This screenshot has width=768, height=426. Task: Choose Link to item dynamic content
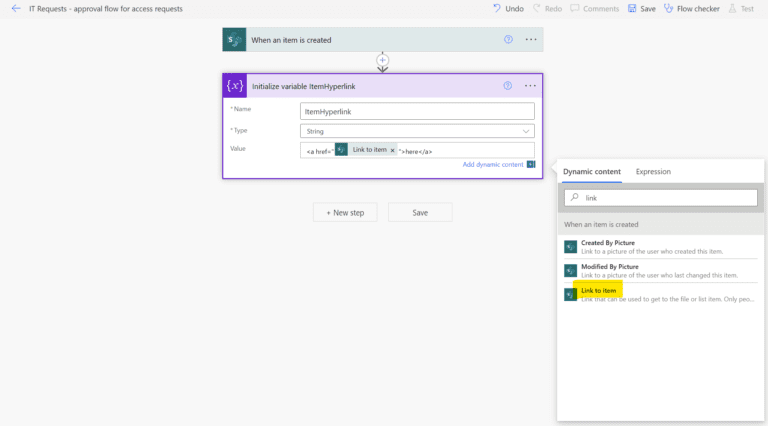[600, 290]
